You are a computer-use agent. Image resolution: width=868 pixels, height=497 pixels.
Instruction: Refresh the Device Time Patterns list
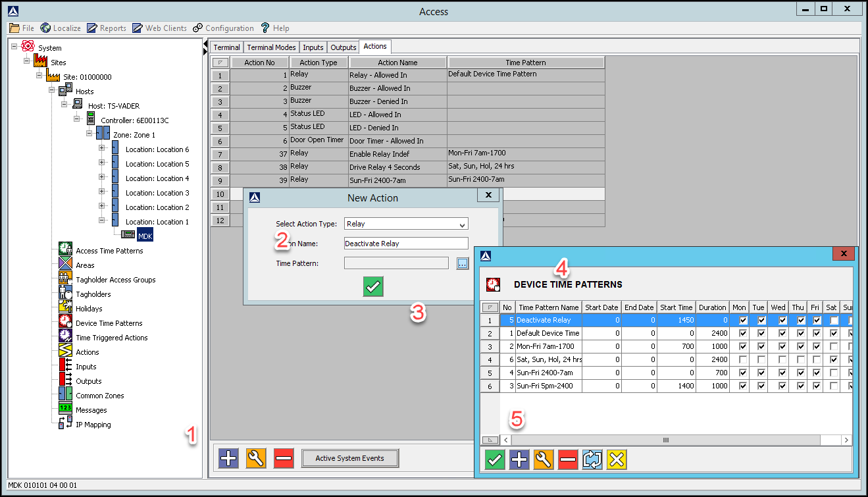point(592,459)
